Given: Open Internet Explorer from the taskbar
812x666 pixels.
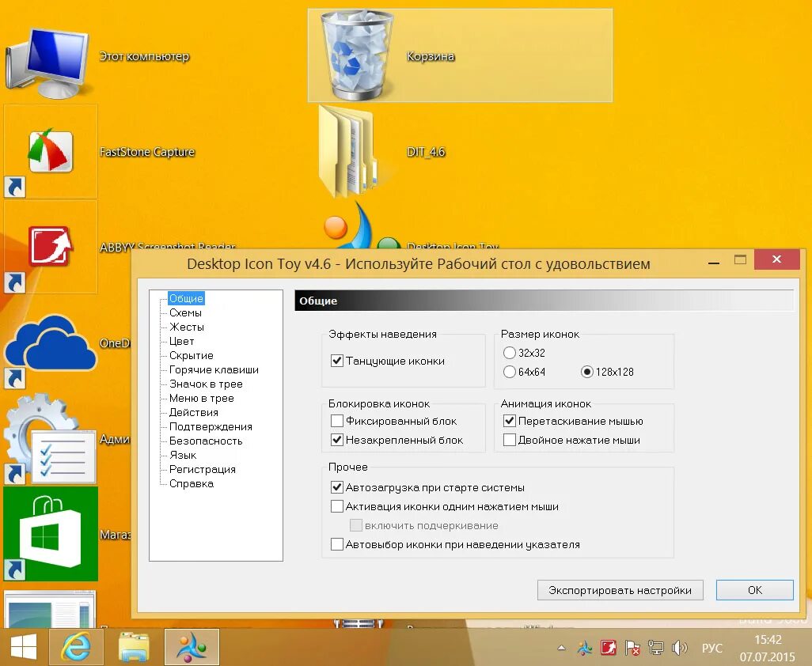Looking at the screenshot, I should [76, 647].
